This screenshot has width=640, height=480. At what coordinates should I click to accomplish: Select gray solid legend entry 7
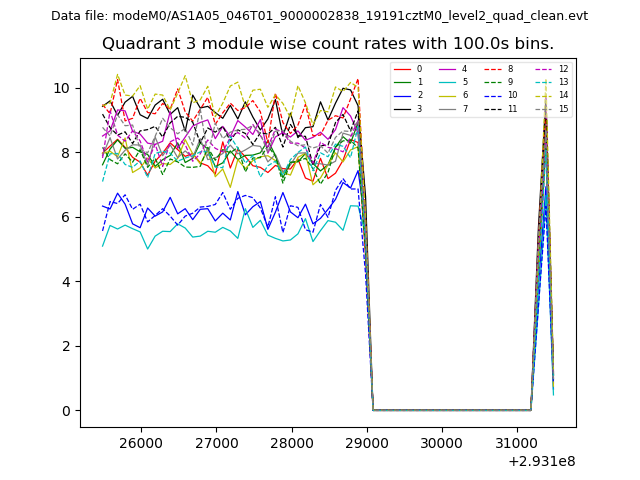click(446, 108)
